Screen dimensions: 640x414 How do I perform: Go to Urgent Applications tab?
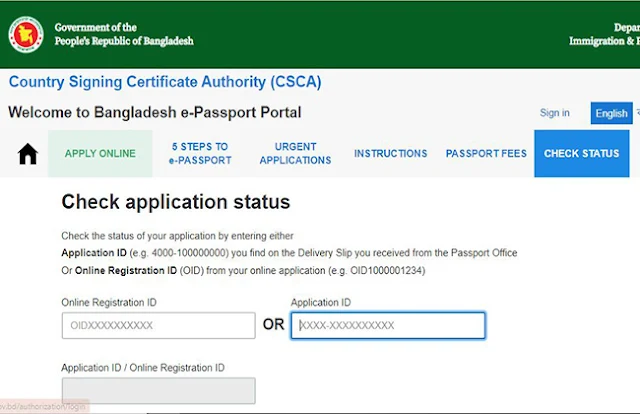click(295, 154)
